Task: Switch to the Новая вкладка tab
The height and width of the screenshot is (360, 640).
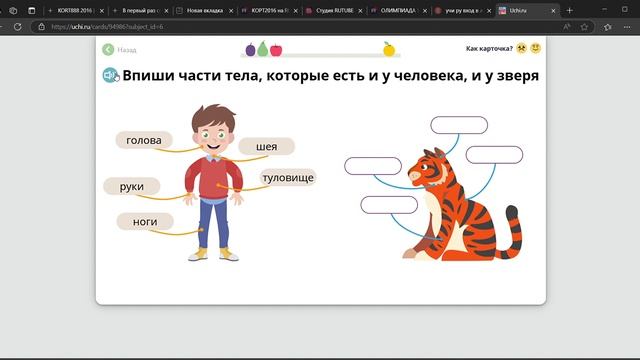Action: point(204,11)
